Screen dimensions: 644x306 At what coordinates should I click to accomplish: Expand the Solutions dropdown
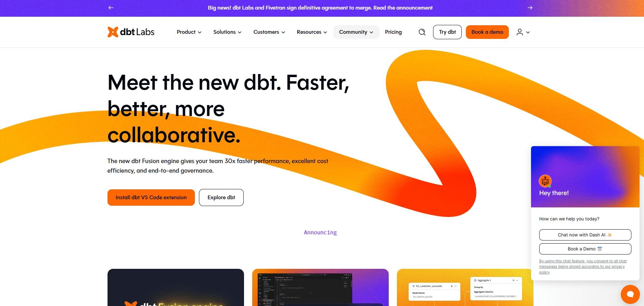[x=227, y=32]
